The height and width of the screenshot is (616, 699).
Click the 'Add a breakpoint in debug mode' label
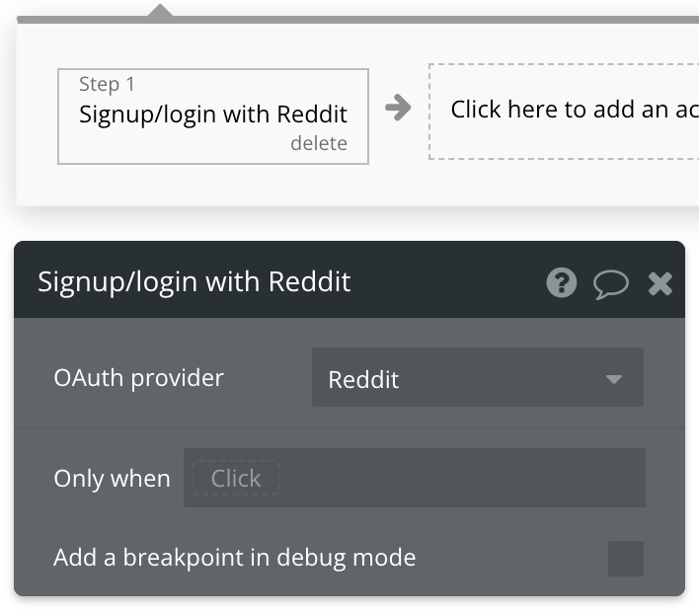pyautogui.click(x=235, y=558)
